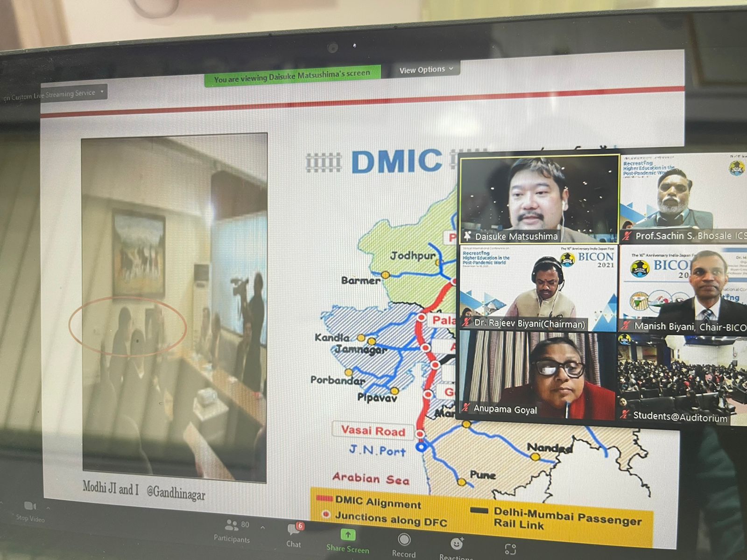Select Dr. Rajeev Biyani(Chairman) video tile
This screenshot has width=747, height=560.
539,287
